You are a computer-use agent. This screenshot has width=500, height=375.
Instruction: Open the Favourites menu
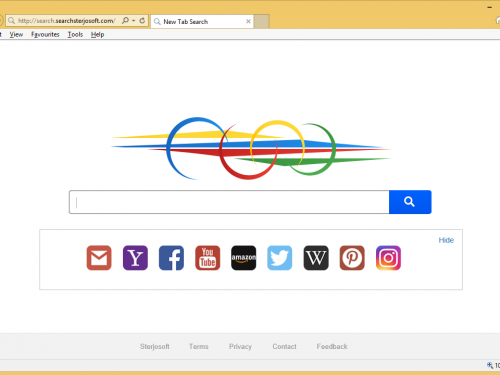tap(45, 34)
